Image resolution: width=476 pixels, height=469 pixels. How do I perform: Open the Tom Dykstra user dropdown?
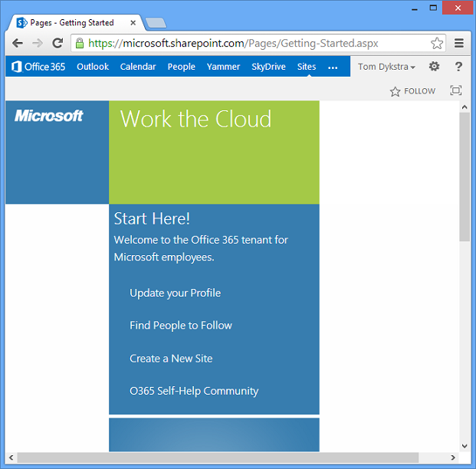click(x=386, y=67)
